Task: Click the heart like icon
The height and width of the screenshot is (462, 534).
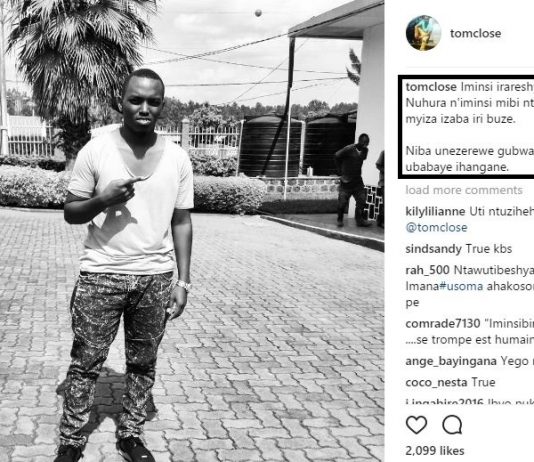Action: click(x=417, y=425)
